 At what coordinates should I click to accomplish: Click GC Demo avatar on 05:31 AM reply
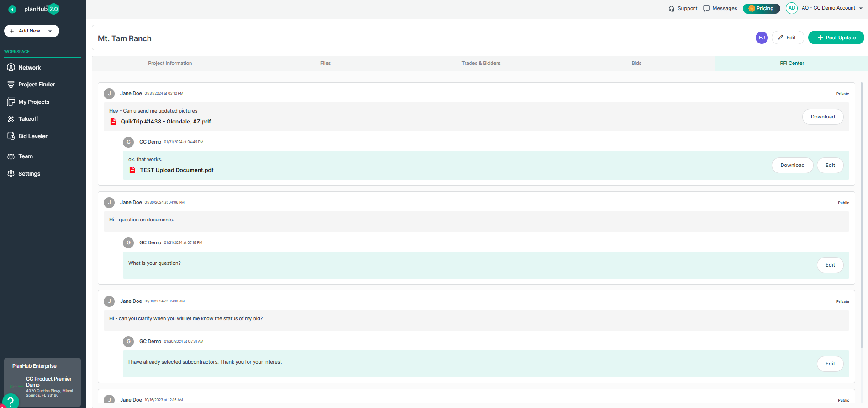coord(128,342)
